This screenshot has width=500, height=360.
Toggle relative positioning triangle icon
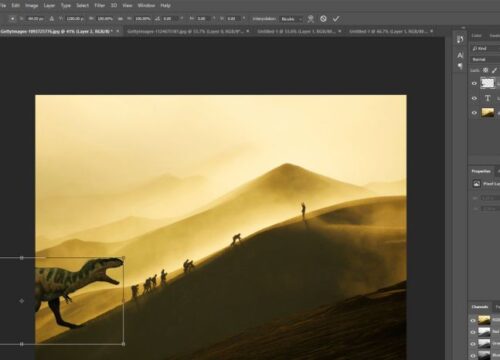[52, 19]
